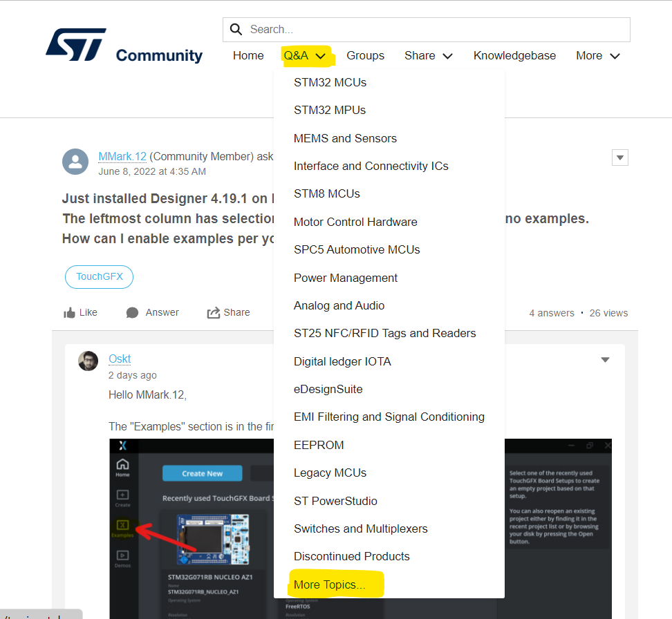Click the search magnifier icon

click(x=236, y=29)
